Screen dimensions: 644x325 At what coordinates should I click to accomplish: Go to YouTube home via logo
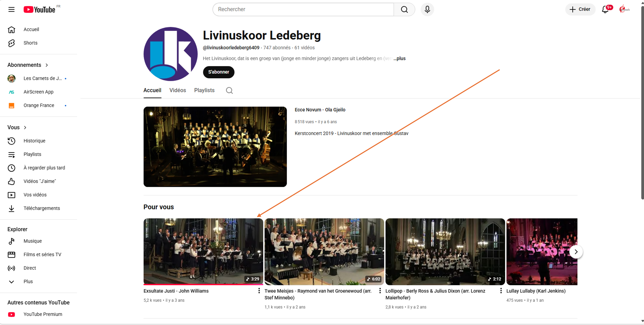point(40,10)
